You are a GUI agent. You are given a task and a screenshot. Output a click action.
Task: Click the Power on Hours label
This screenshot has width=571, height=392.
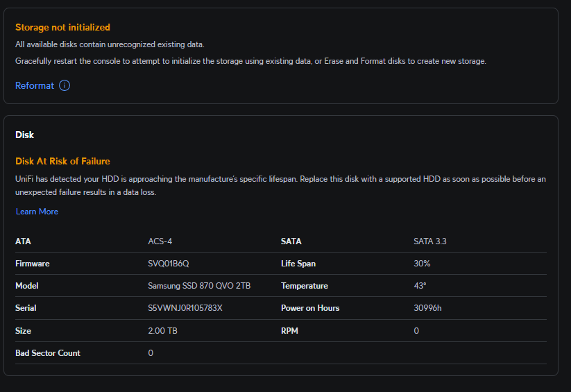[310, 308]
